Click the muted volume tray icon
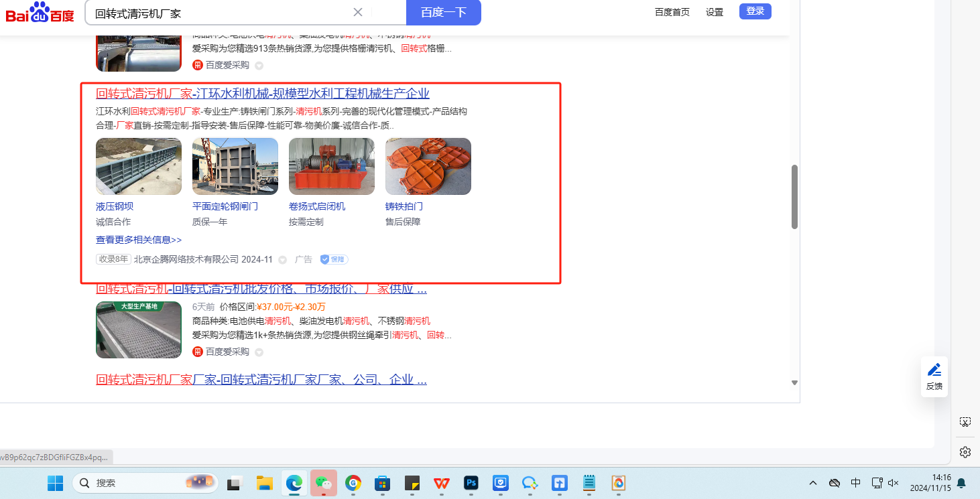980x499 pixels. coord(893,483)
